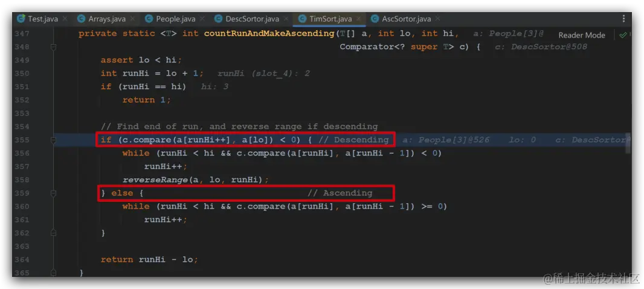Click the editor vertical scrollbar thumb

click(628, 143)
